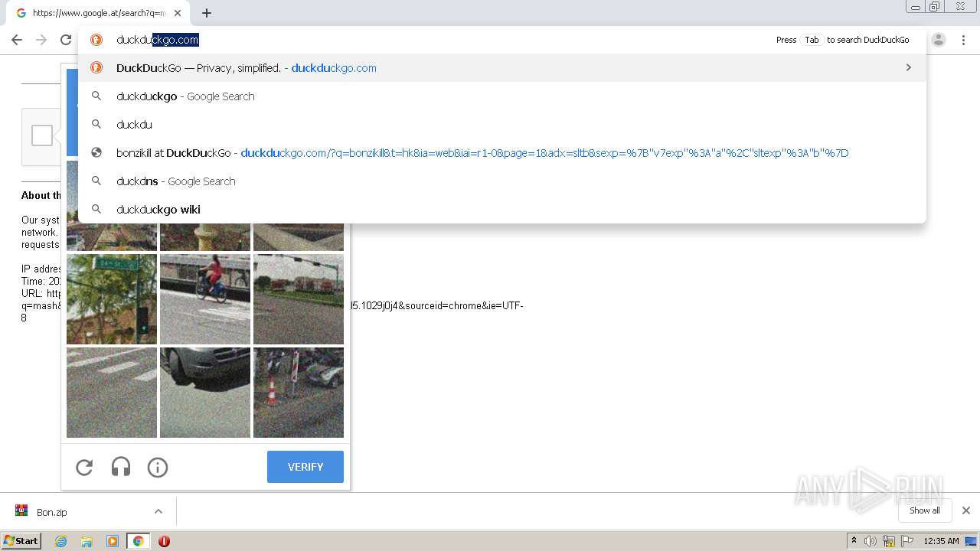Click search icon beside duckduckgo wiki
This screenshot has height=551, width=980.
pyautogui.click(x=96, y=210)
